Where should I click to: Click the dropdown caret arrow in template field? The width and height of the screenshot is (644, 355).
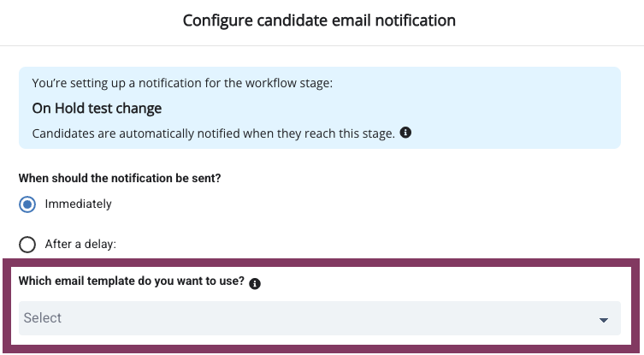603,320
